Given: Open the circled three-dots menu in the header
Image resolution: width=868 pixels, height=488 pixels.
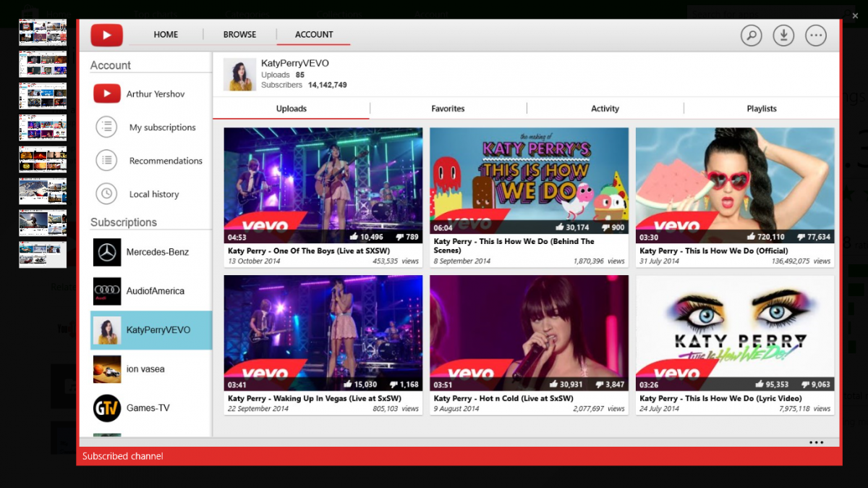Looking at the screenshot, I should point(816,35).
